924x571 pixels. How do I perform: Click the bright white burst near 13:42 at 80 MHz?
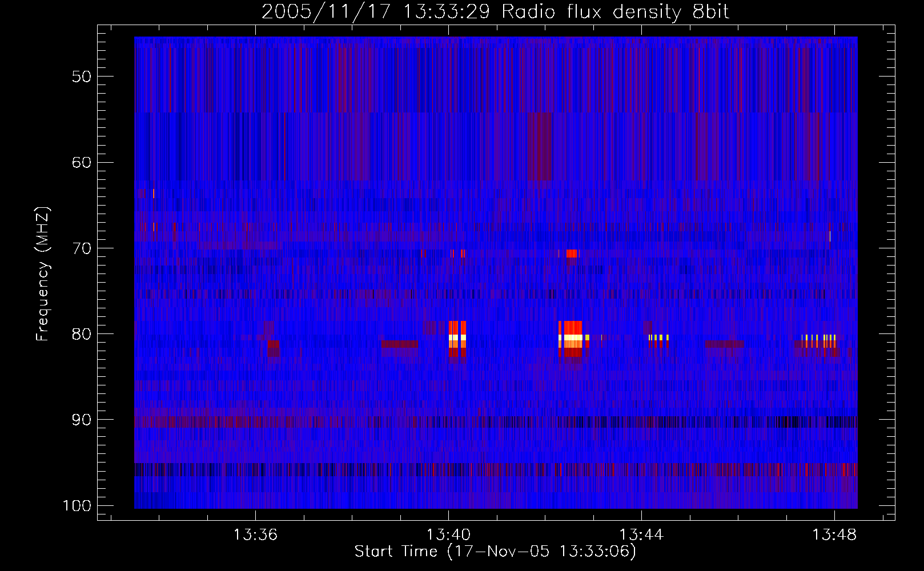[x=571, y=338]
